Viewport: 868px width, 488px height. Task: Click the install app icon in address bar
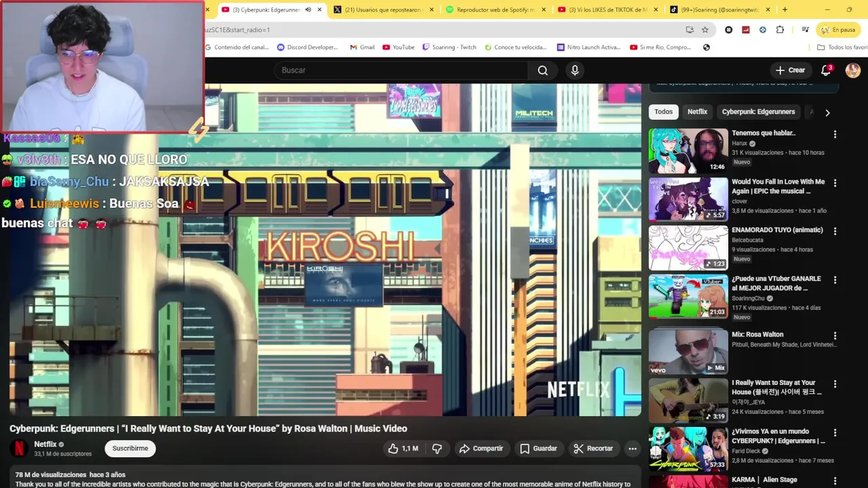690,30
